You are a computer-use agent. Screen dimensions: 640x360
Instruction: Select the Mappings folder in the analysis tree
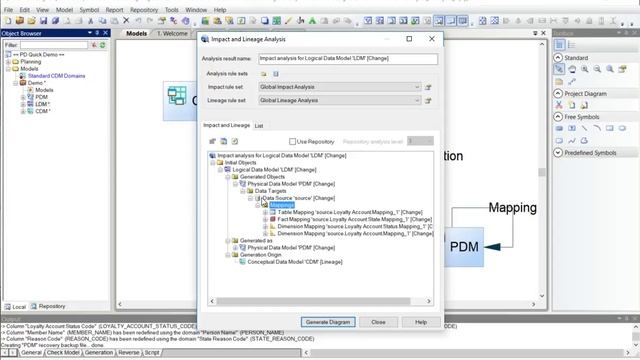[x=282, y=205]
